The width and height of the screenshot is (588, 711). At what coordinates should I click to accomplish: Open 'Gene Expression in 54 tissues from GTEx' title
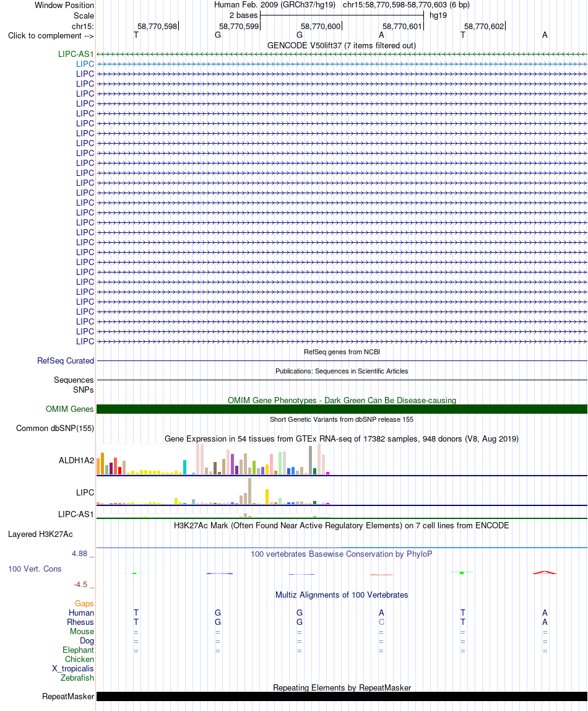(342, 439)
